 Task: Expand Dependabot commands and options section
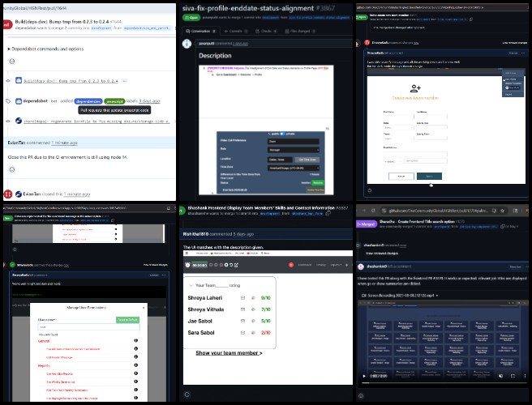tap(45, 49)
